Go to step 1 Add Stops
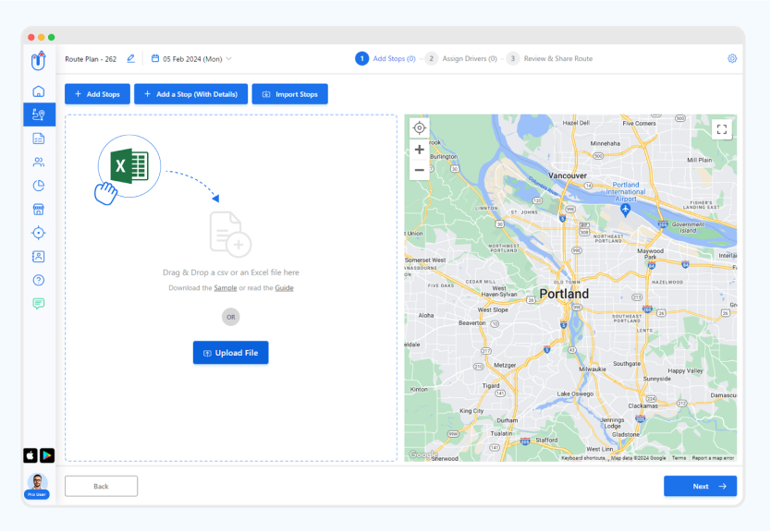The width and height of the screenshot is (771, 532). (x=385, y=58)
